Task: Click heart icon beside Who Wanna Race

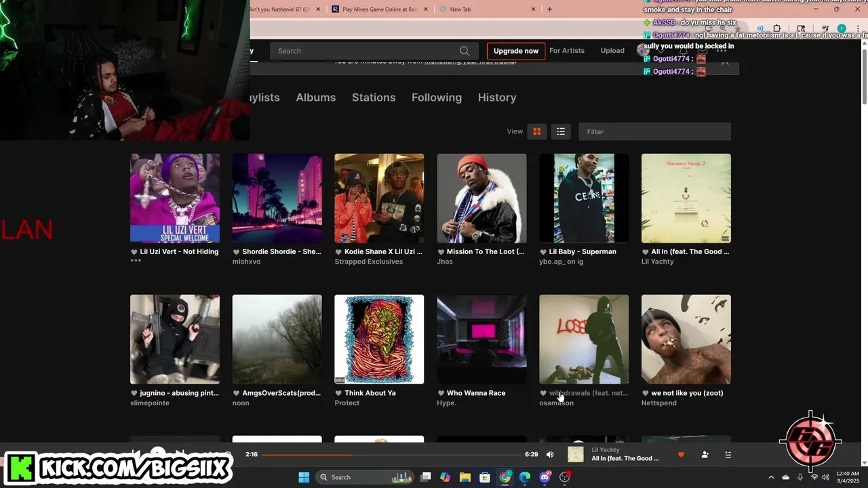Action: (x=441, y=393)
